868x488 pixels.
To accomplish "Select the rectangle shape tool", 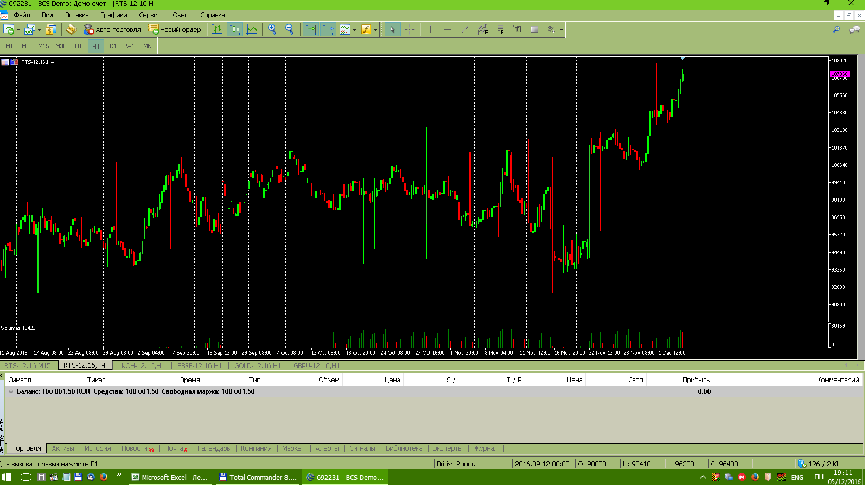I will pos(534,29).
